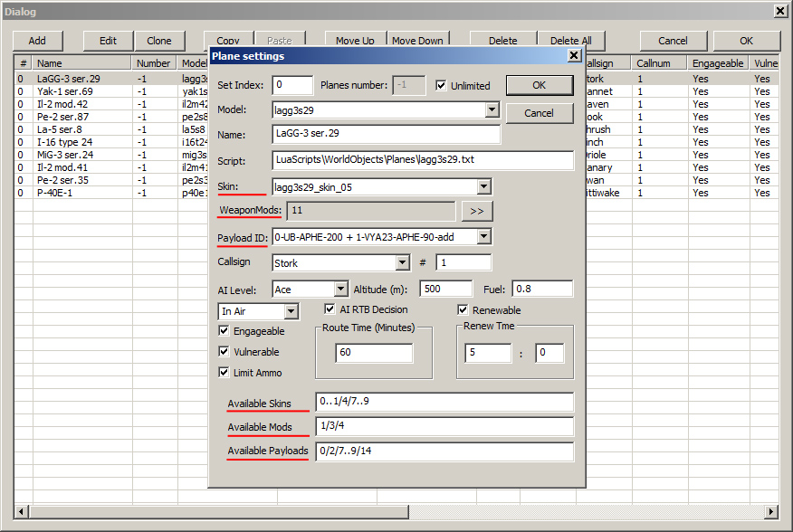This screenshot has width=793, height=532.
Task: Click the Renew Time first field with 5
Action: pyautogui.click(x=488, y=353)
